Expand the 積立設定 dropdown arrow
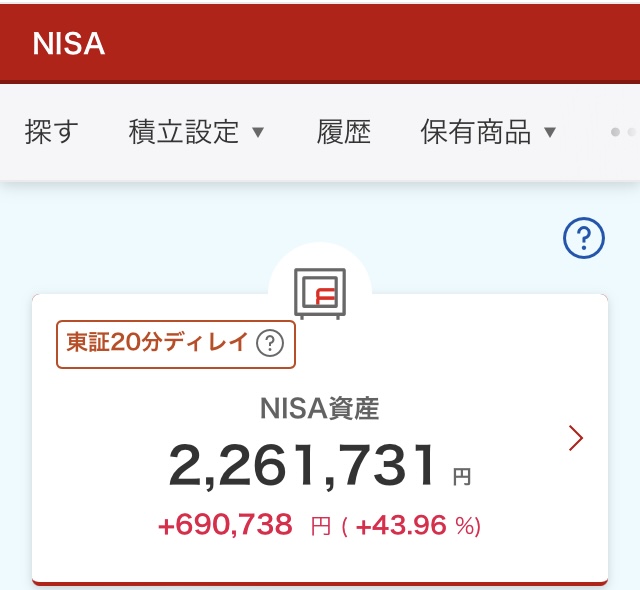The width and height of the screenshot is (640, 590). click(x=258, y=132)
